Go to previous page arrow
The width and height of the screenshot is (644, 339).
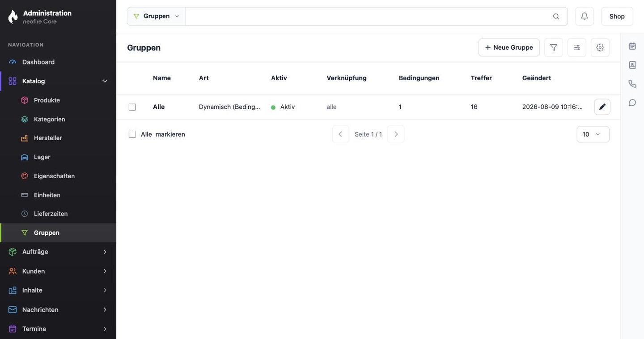coord(341,134)
